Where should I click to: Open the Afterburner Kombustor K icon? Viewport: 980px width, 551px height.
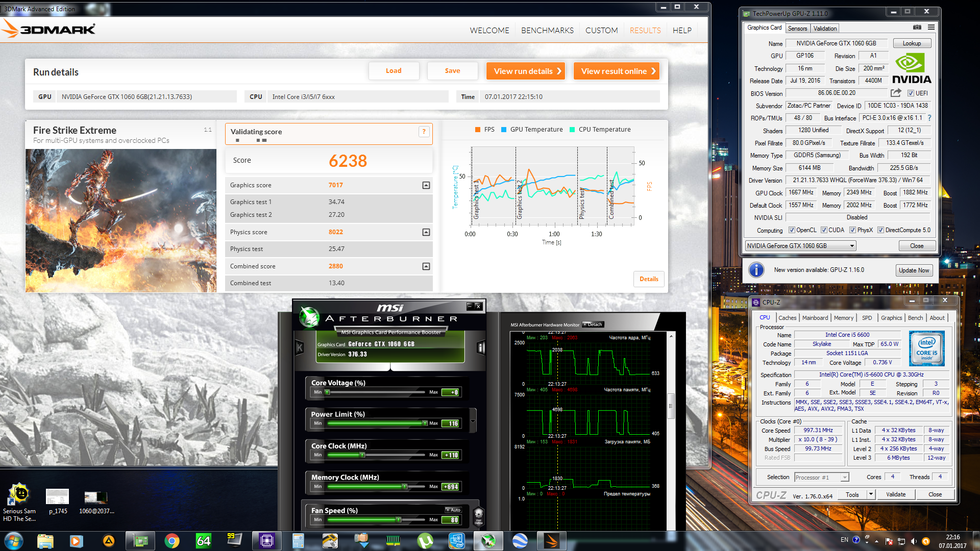[x=300, y=348]
